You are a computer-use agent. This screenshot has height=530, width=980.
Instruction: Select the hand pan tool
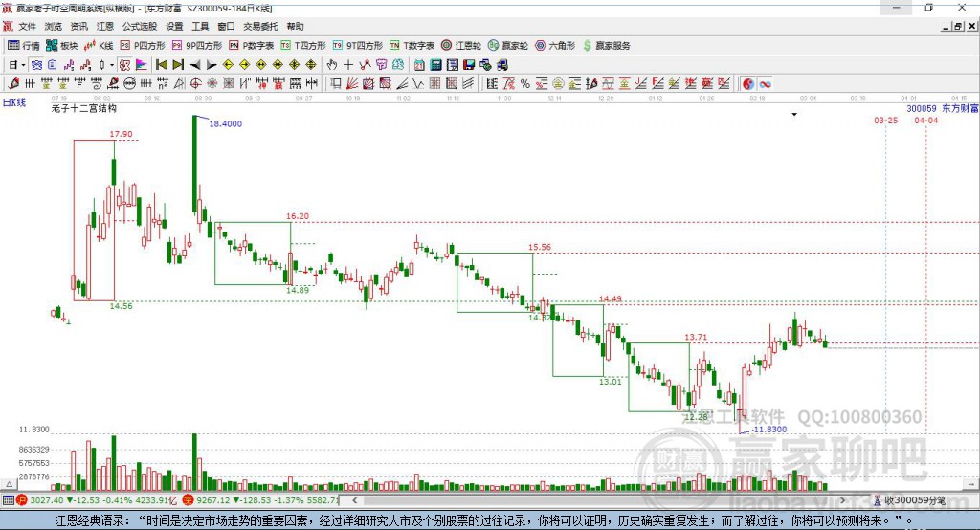pos(332,65)
